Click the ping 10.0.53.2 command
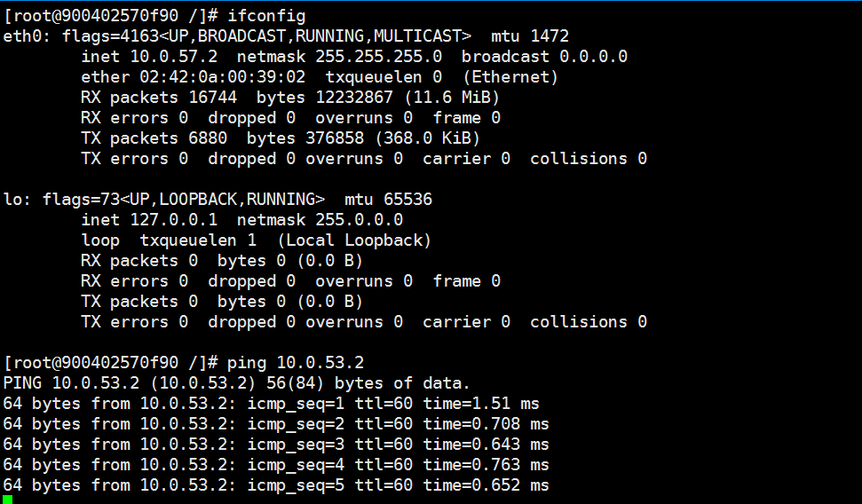 click(296, 363)
